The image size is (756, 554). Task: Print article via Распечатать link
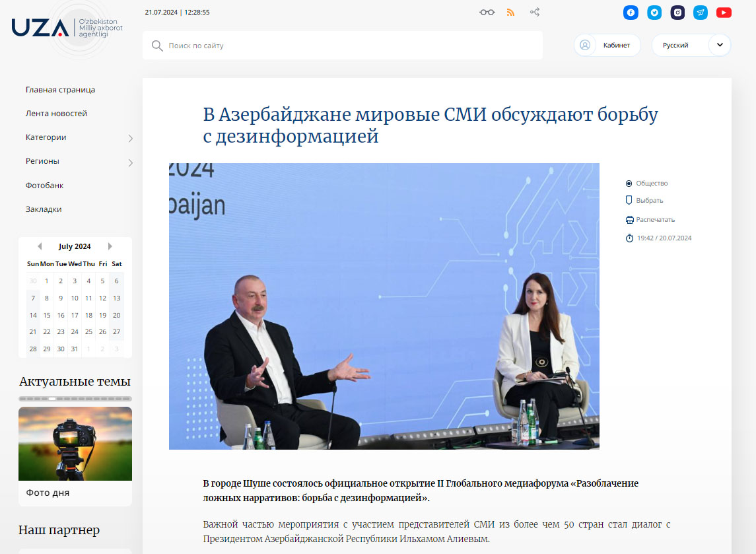coord(655,220)
